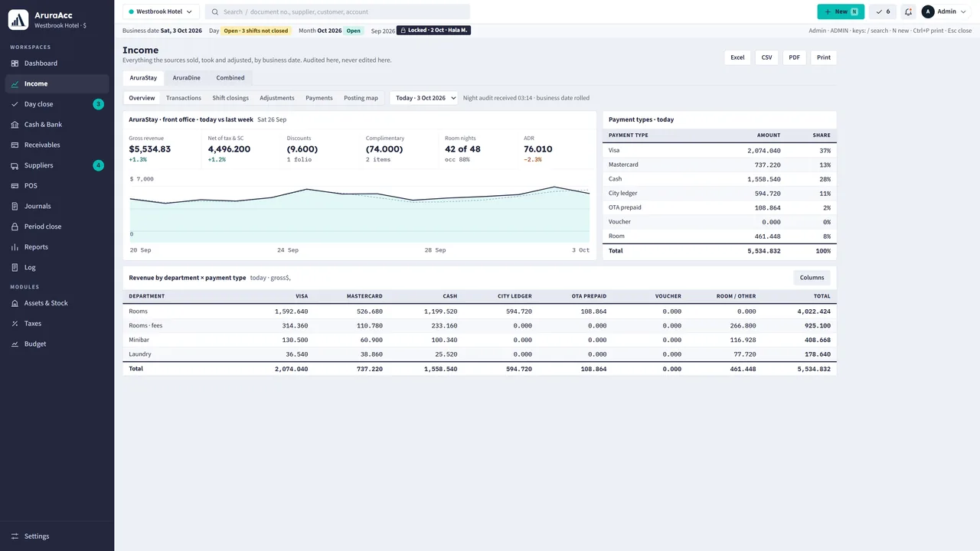The image size is (980, 551).
Task: Select the Shift closings sub-tab
Action: coord(230,98)
